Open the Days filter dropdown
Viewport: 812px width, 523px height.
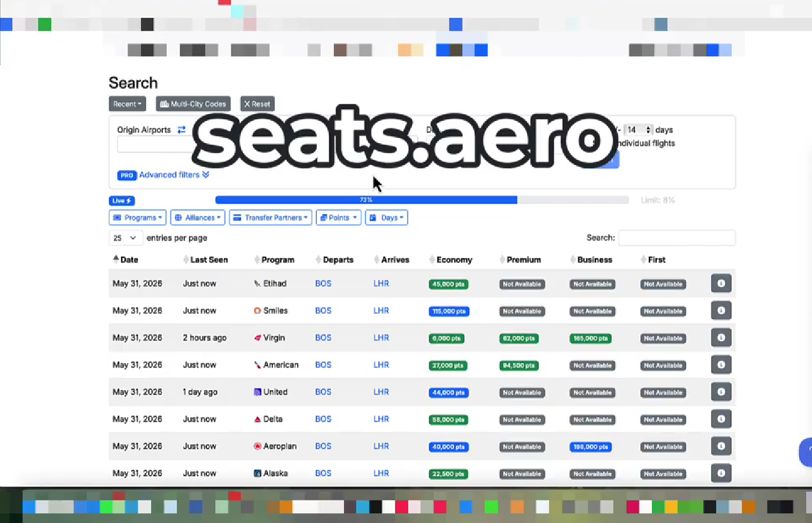(387, 218)
